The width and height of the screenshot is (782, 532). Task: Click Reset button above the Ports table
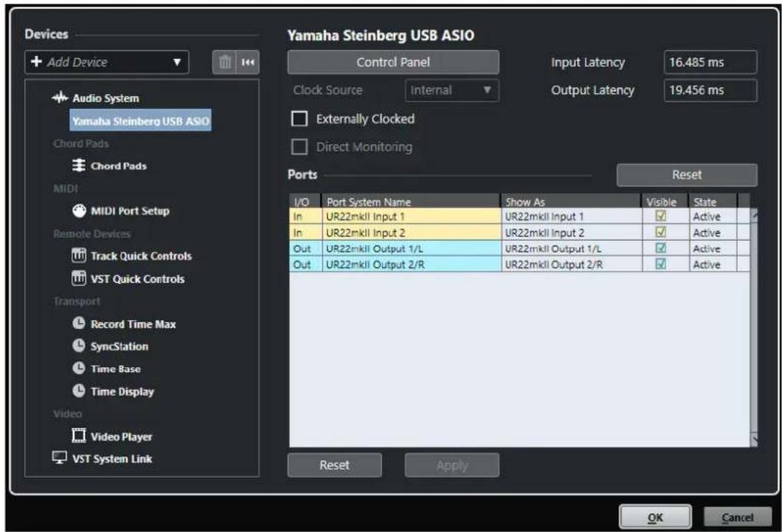point(687,174)
